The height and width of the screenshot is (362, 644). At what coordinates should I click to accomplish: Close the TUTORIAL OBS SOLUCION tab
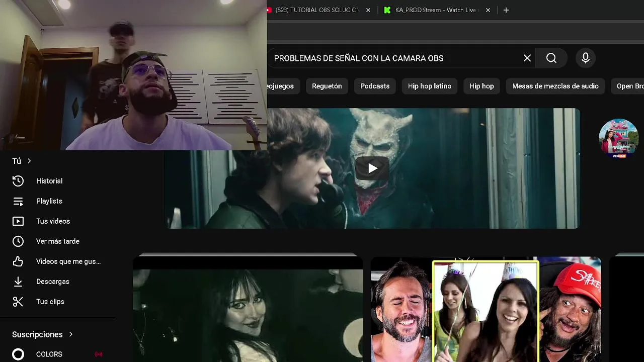tap(368, 10)
